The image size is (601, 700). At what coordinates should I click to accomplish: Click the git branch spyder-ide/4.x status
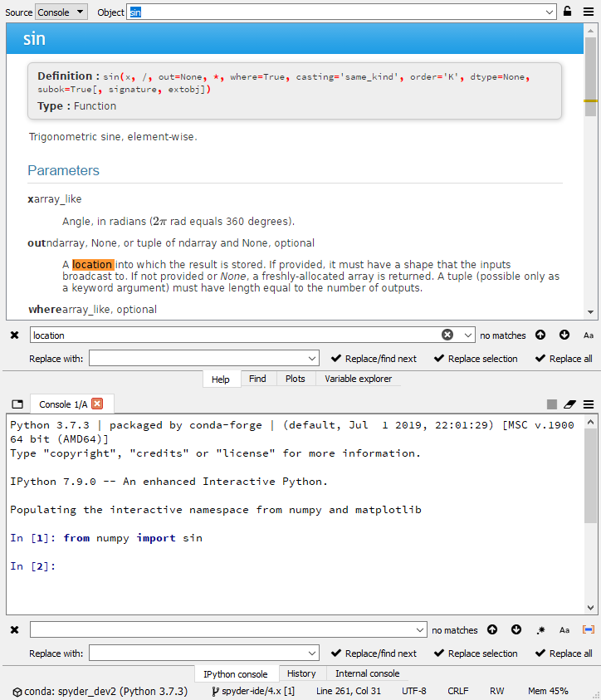coord(253,691)
